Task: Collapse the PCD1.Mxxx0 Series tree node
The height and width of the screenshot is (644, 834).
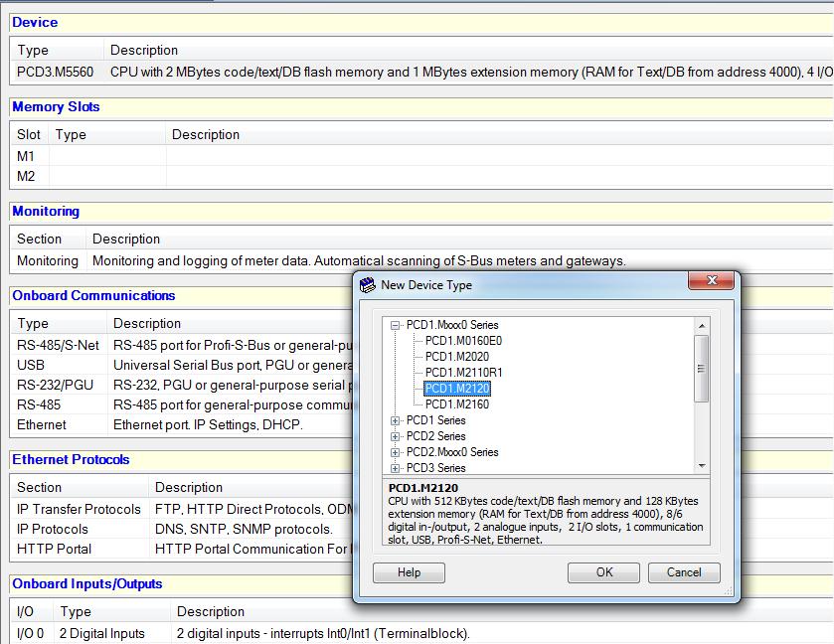Action: pyautogui.click(x=395, y=325)
